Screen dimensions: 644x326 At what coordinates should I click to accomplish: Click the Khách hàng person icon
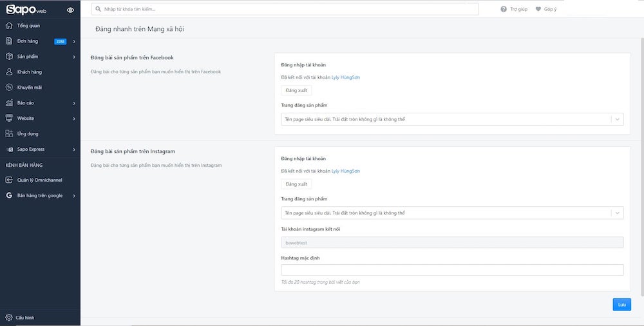(x=9, y=72)
